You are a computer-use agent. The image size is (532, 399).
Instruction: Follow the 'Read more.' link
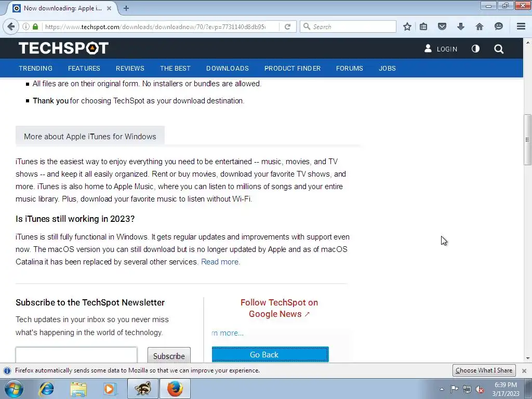point(220,262)
